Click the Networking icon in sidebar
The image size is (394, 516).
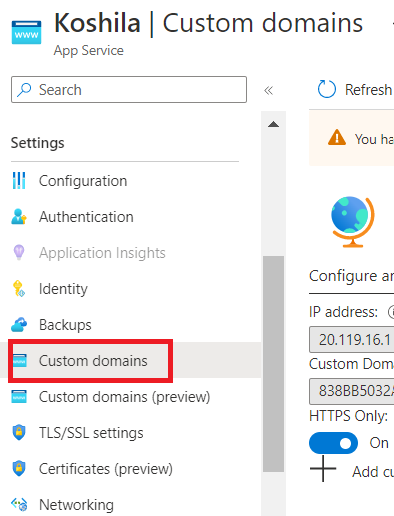coord(19,504)
